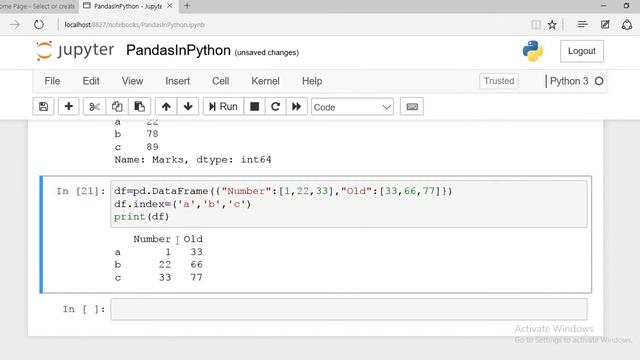Screen dimensions: 640x360
Task: Open the command palette keyboard icon
Action: (412, 107)
